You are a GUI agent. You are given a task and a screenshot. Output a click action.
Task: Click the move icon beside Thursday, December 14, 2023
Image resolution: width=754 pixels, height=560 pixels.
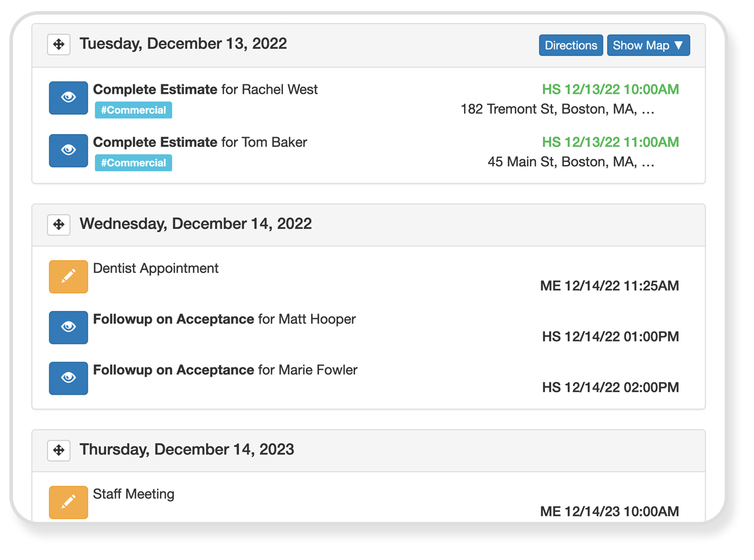pyautogui.click(x=59, y=450)
